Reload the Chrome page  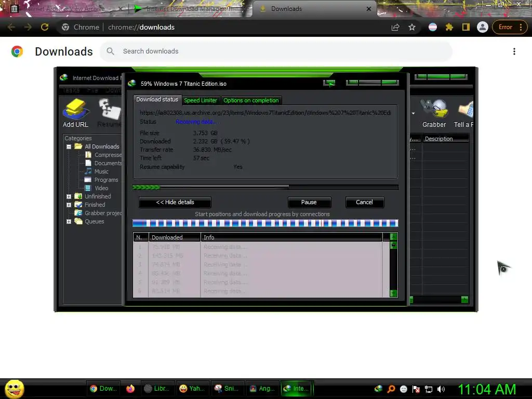45,27
